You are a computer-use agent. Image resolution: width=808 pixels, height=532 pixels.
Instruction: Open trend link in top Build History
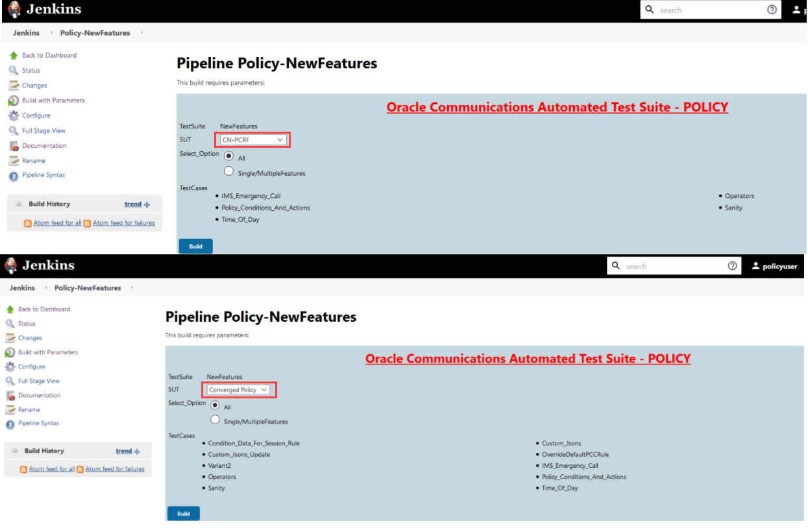pos(133,204)
